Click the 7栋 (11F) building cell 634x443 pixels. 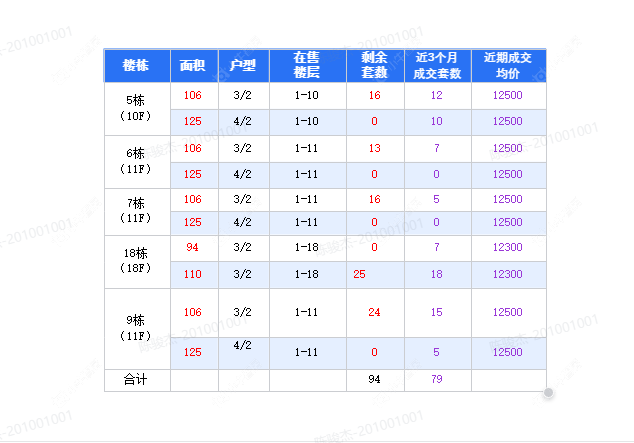[137, 210]
